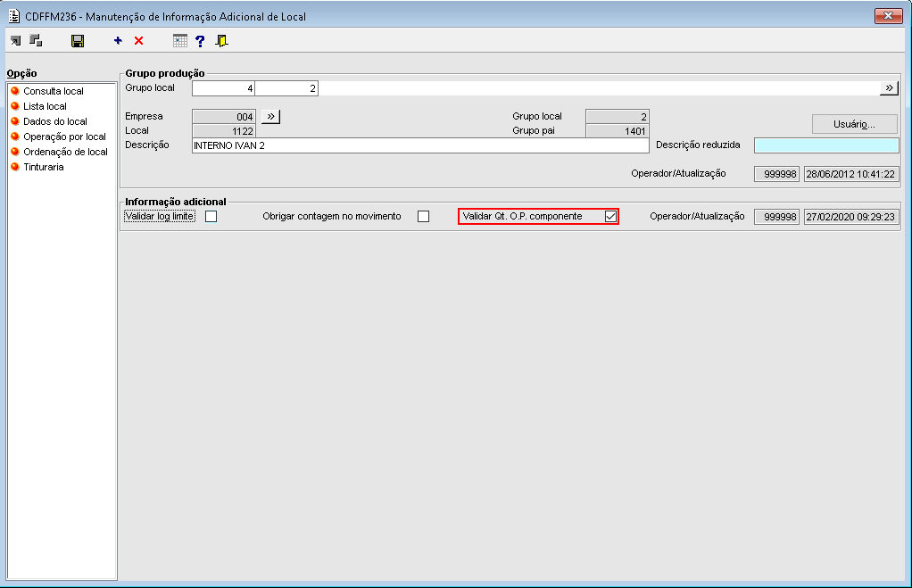Delete record with the red X icon
Viewport: 912px width, 588px height.
[138, 41]
